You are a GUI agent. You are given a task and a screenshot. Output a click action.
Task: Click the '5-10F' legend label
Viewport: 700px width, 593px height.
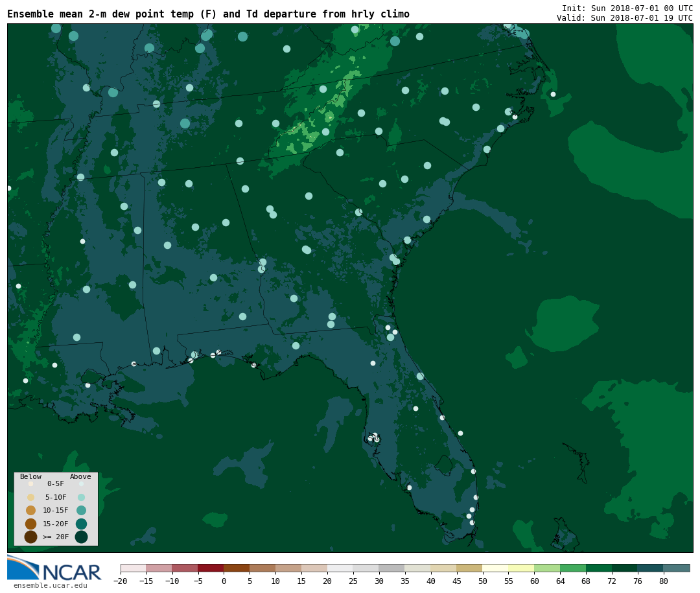tap(56, 497)
